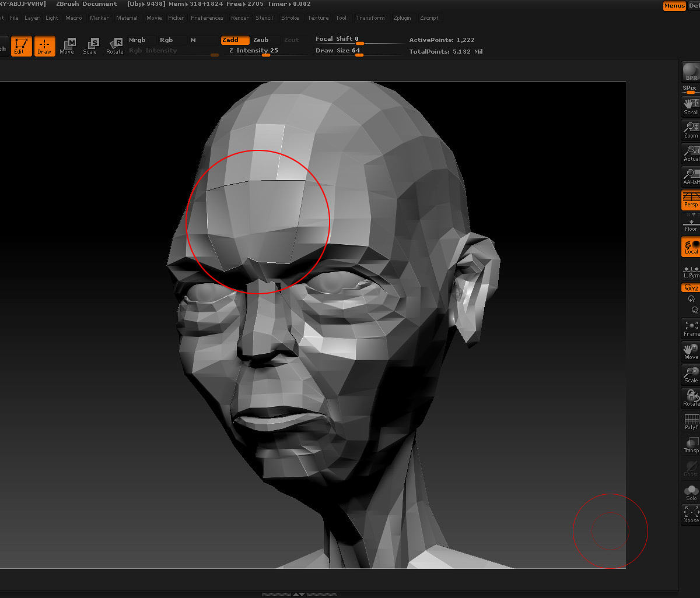Screen dimensions: 700x598
Task: Open the Picker menu
Action: point(176,18)
